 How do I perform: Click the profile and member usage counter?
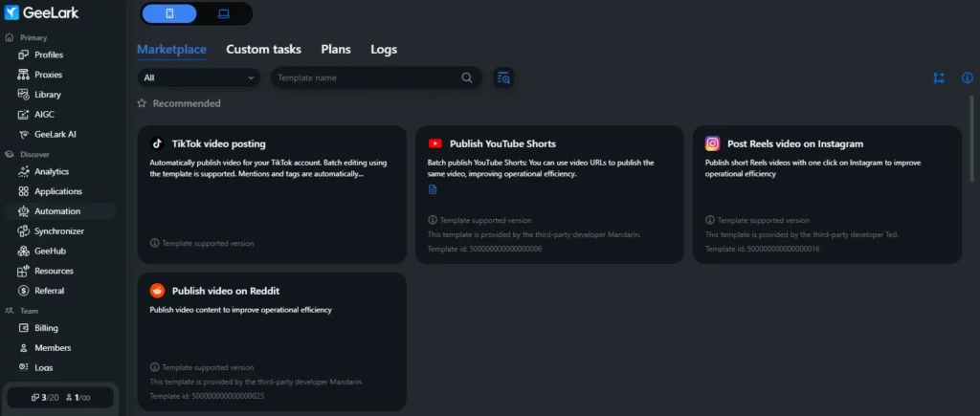point(60,398)
